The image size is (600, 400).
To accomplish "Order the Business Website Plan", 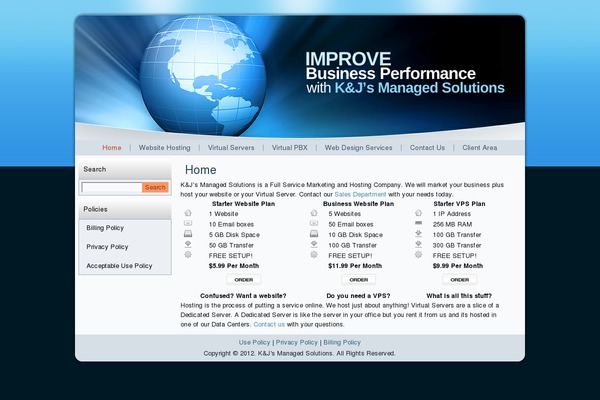I will (359, 280).
